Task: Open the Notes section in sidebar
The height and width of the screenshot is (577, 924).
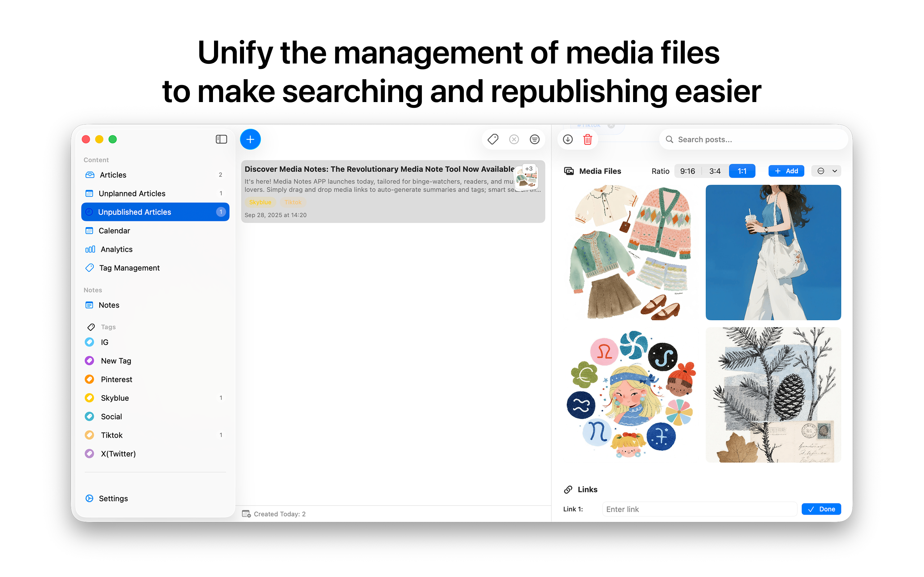Action: 109,305
